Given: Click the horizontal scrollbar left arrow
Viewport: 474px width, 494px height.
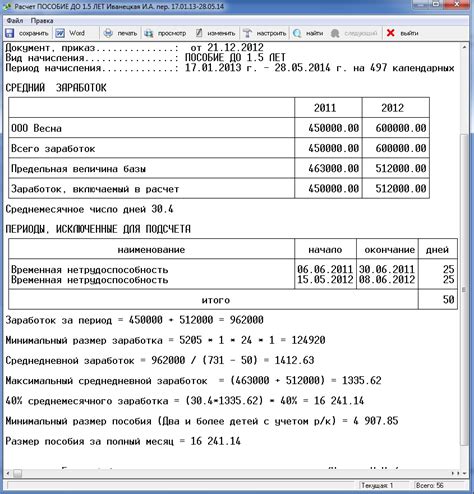Looking at the screenshot, I should click(8, 473).
